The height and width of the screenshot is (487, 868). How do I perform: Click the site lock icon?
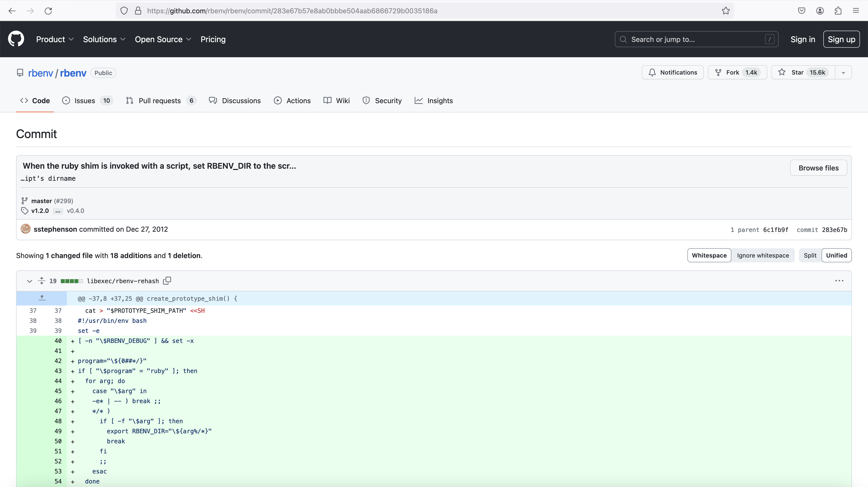point(138,11)
